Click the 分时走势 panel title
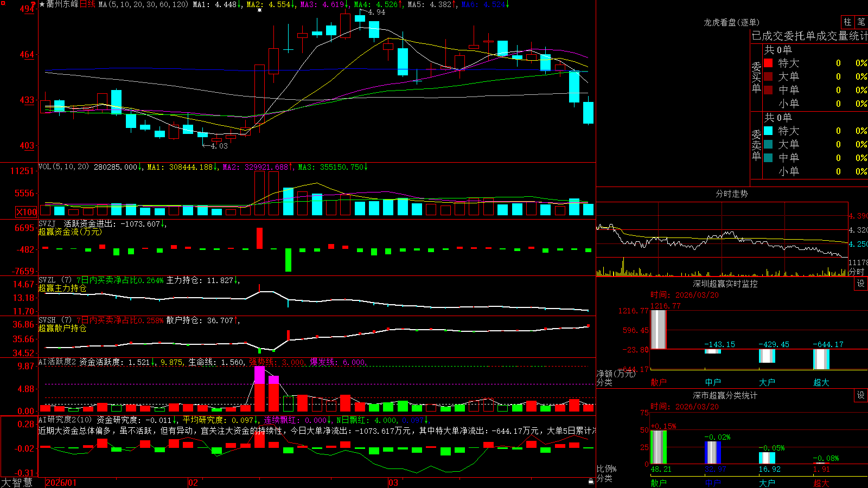 (731, 194)
